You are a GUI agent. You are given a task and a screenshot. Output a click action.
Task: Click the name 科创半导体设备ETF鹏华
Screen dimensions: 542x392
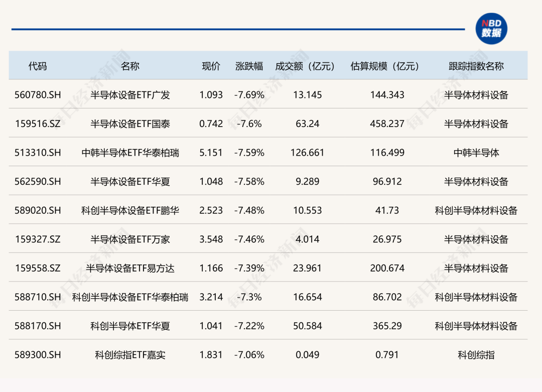(130, 210)
